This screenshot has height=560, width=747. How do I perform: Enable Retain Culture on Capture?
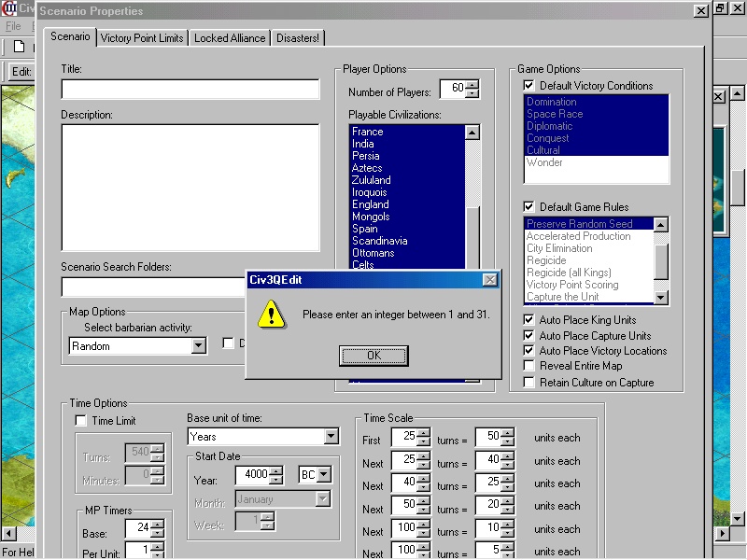pos(529,383)
